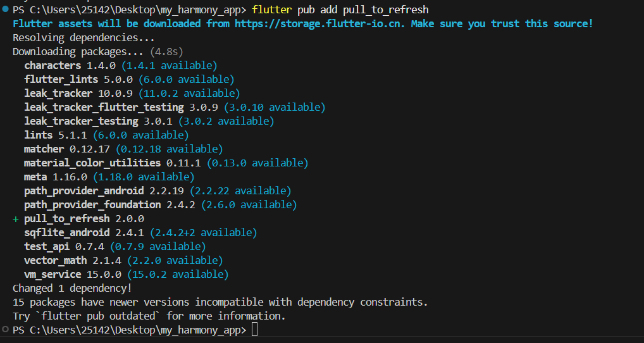
Task: Click the "Make sure you trust this source!" warning
Action: (x=502, y=23)
